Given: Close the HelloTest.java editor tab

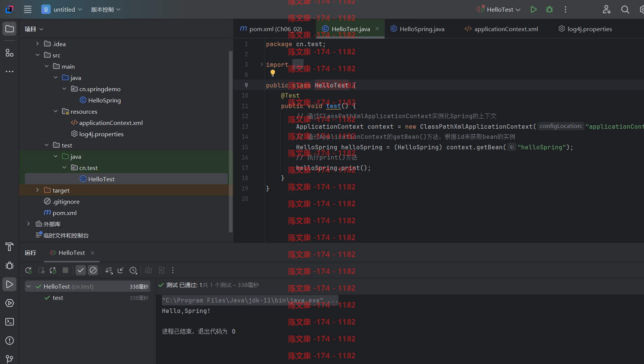Looking at the screenshot, I should pyautogui.click(x=377, y=29).
